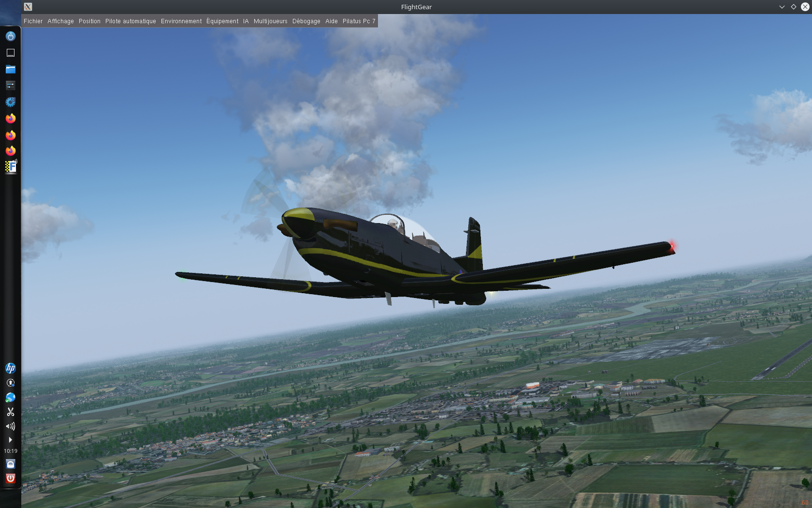Launch the blue gear control center
Image resolution: width=812 pixels, height=508 pixels.
tap(10, 102)
